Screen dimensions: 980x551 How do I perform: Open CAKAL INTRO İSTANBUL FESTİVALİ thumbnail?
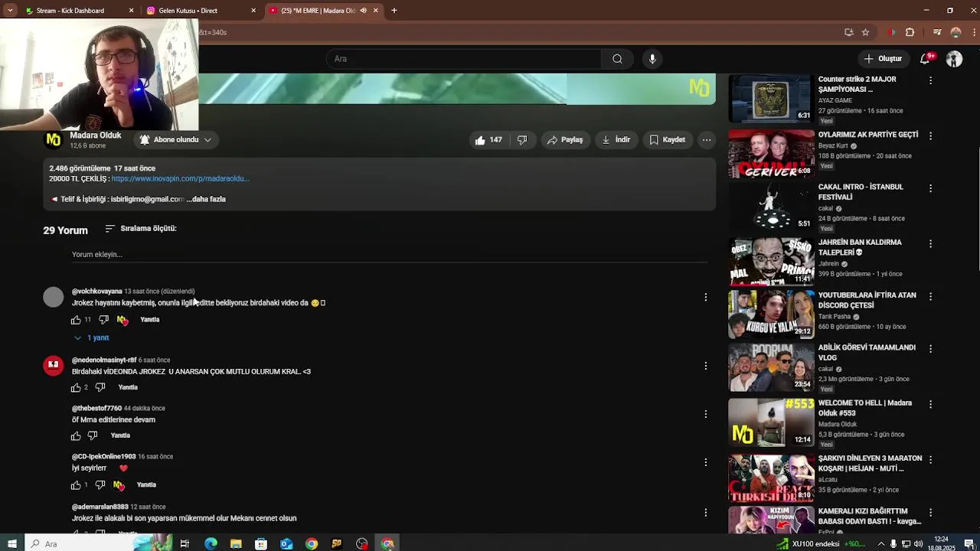(x=770, y=205)
